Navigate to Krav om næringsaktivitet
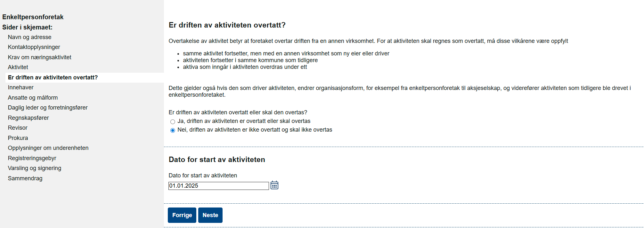The width and height of the screenshot is (644, 228). point(39,57)
